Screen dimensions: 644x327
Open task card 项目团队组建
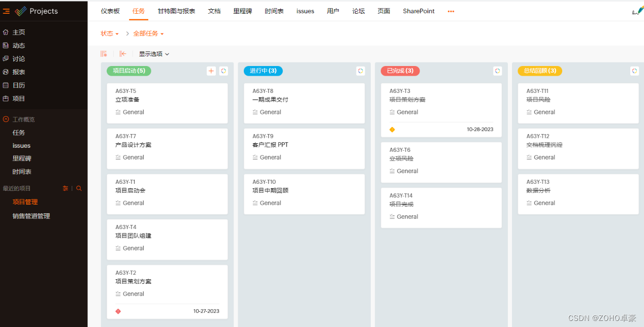pyautogui.click(x=167, y=239)
